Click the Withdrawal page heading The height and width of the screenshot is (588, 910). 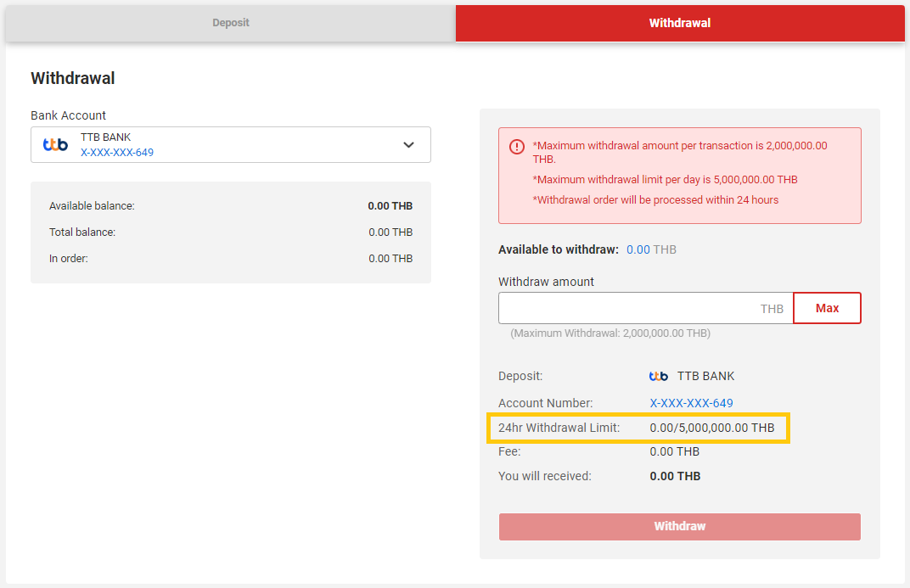point(72,78)
